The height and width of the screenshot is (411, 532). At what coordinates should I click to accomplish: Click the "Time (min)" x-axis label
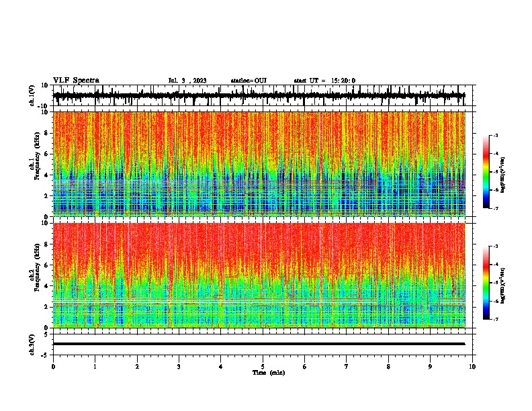click(269, 373)
